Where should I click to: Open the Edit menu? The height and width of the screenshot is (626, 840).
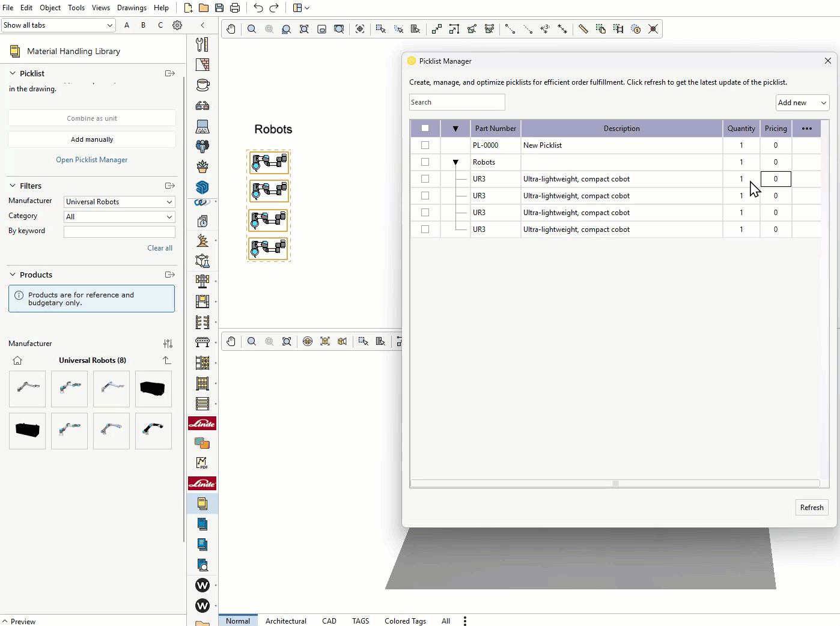pyautogui.click(x=26, y=8)
